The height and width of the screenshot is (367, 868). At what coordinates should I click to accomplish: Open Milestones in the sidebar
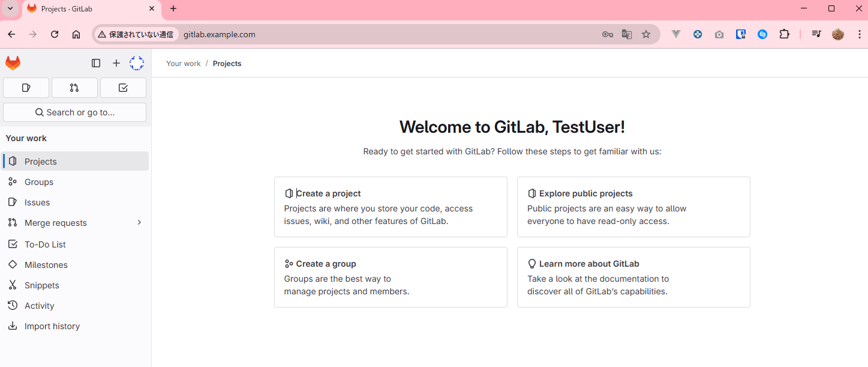tap(76, 265)
